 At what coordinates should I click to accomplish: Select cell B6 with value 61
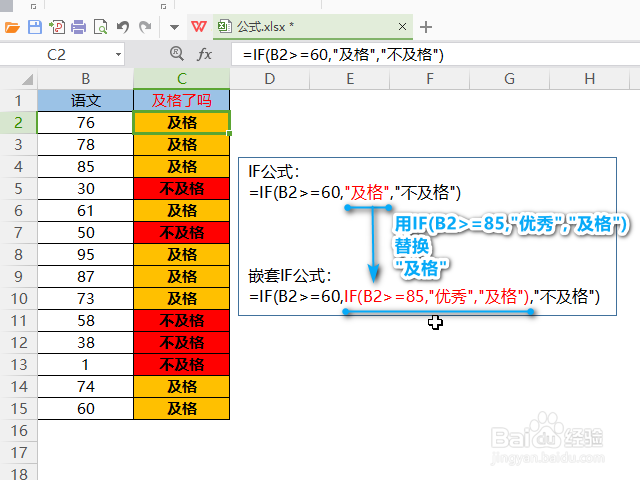tap(85, 211)
